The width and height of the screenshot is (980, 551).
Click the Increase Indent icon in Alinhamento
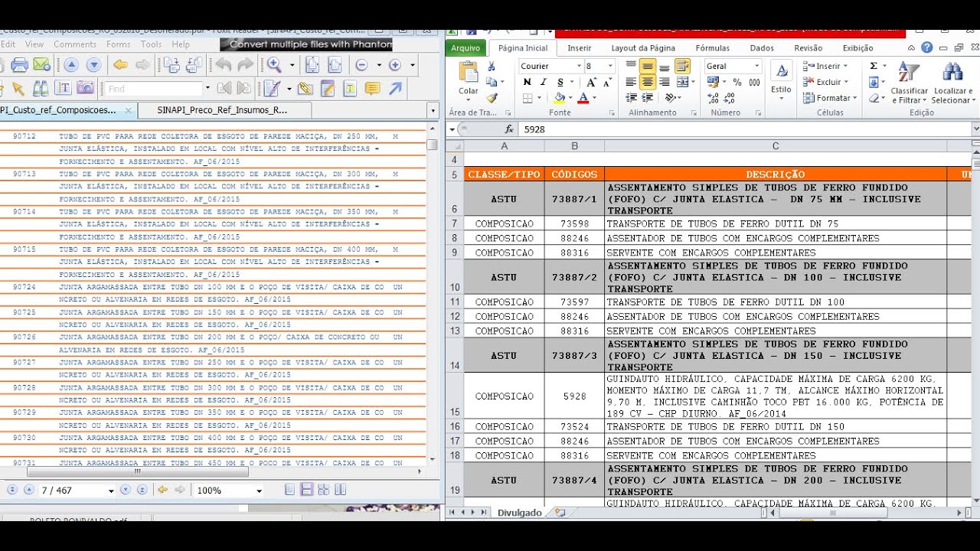point(648,98)
